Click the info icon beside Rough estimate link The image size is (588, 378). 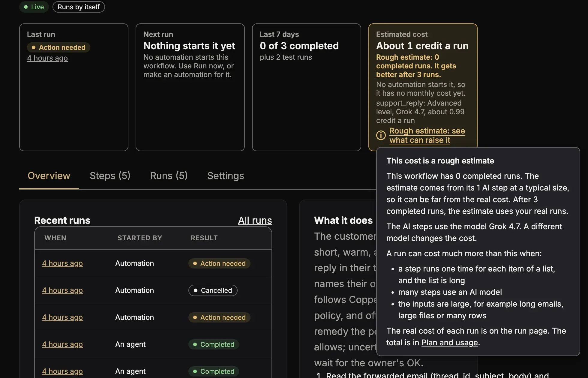[x=381, y=135]
